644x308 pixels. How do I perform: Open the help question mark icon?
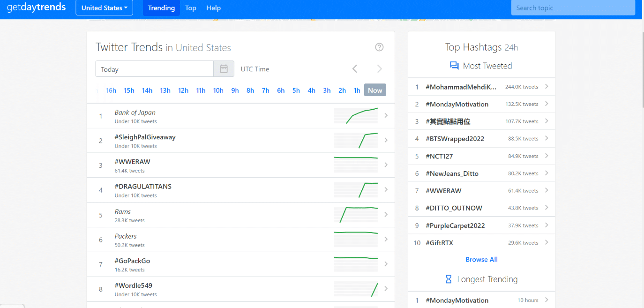[x=380, y=47]
